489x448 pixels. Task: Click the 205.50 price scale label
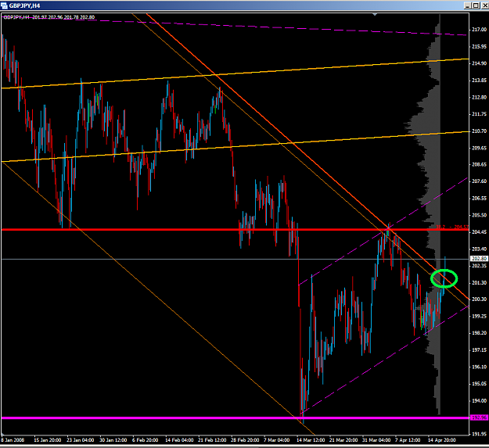[x=479, y=215]
